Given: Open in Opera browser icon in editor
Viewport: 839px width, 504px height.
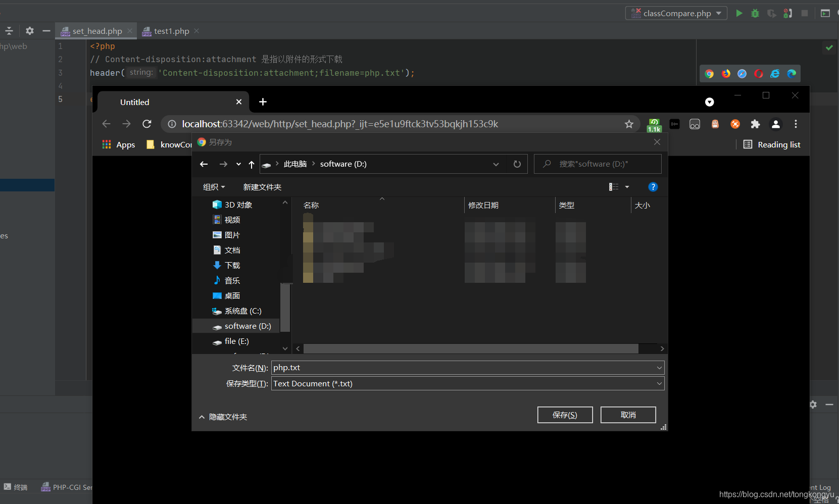Looking at the screenshot, I should point(759,74).
